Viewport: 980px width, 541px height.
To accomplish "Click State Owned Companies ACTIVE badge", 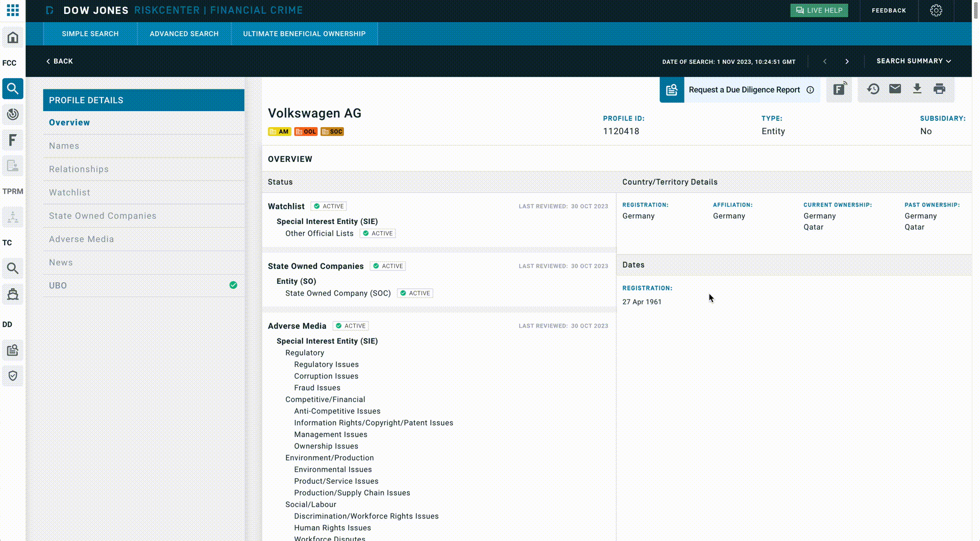I will click(x=388, y=266).
